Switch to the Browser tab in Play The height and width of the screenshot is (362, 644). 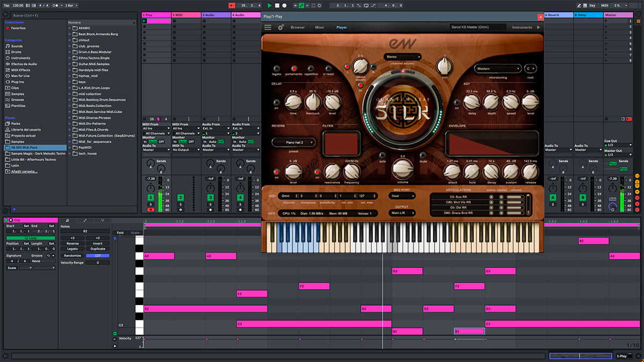tap(298, 27)
